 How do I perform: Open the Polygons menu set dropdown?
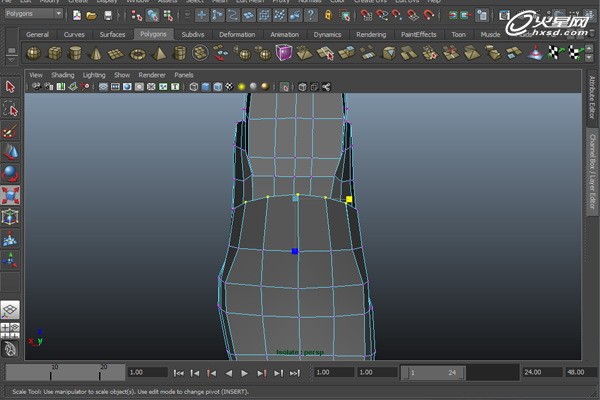[34, 15]
